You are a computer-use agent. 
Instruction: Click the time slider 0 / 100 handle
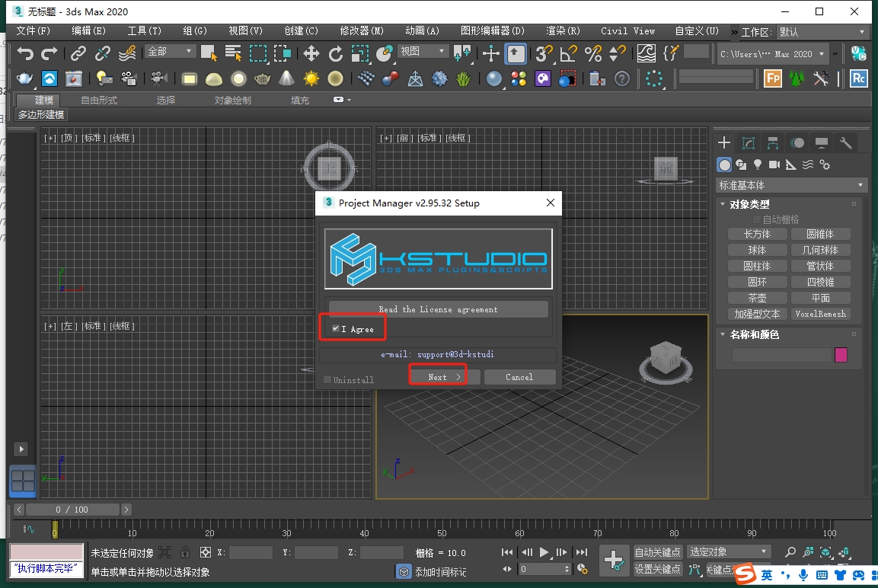72,510
